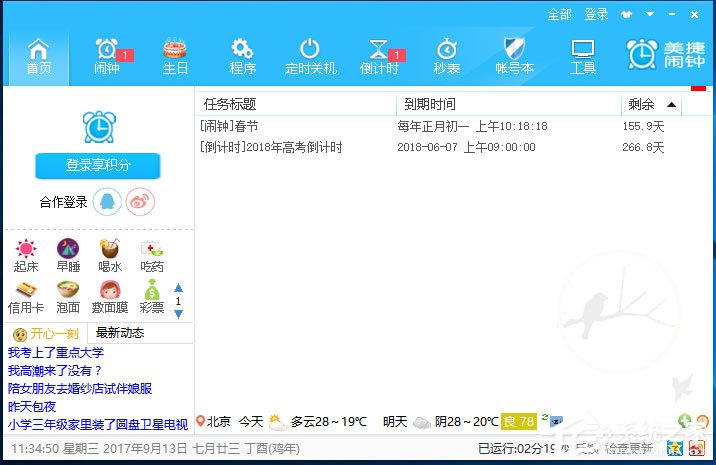
Task: Open the 闹钟 alarm clock section
Action: tap(107, 57)
